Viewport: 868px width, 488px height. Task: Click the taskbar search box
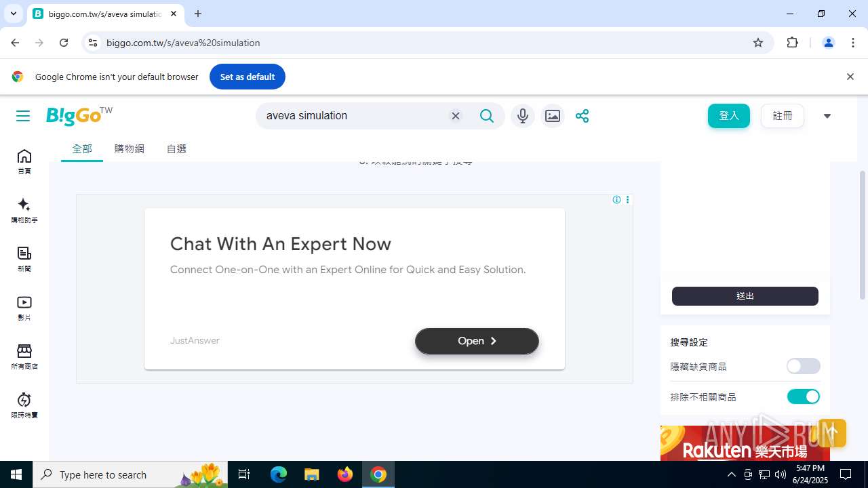pos(130,474)
